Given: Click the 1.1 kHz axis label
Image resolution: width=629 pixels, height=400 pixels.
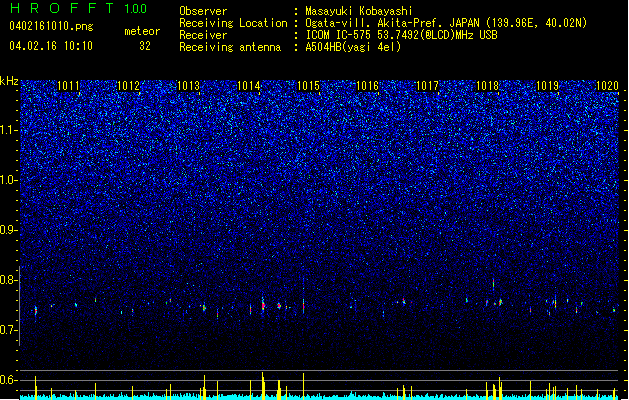Looking at the screenshot, I should pyautogui.click(x=7, y=130).
